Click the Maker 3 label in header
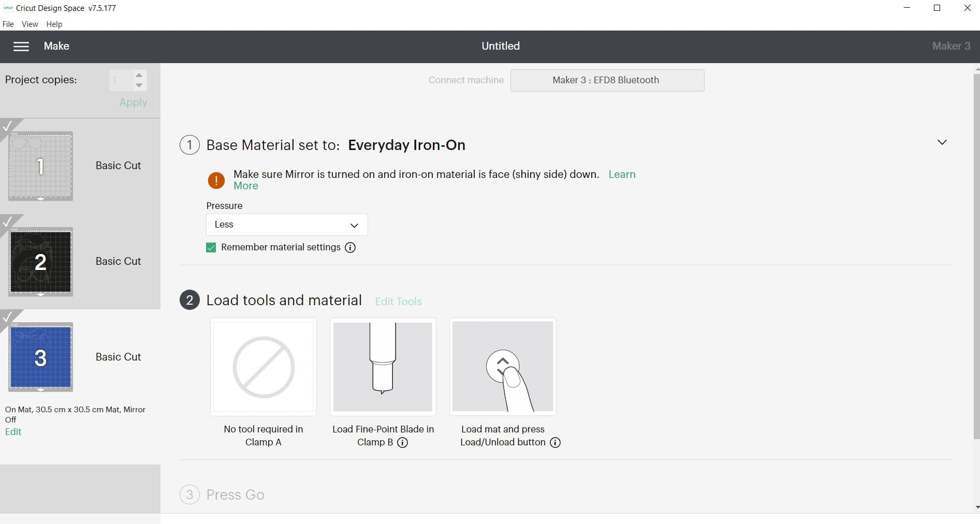 pos(951,46)
